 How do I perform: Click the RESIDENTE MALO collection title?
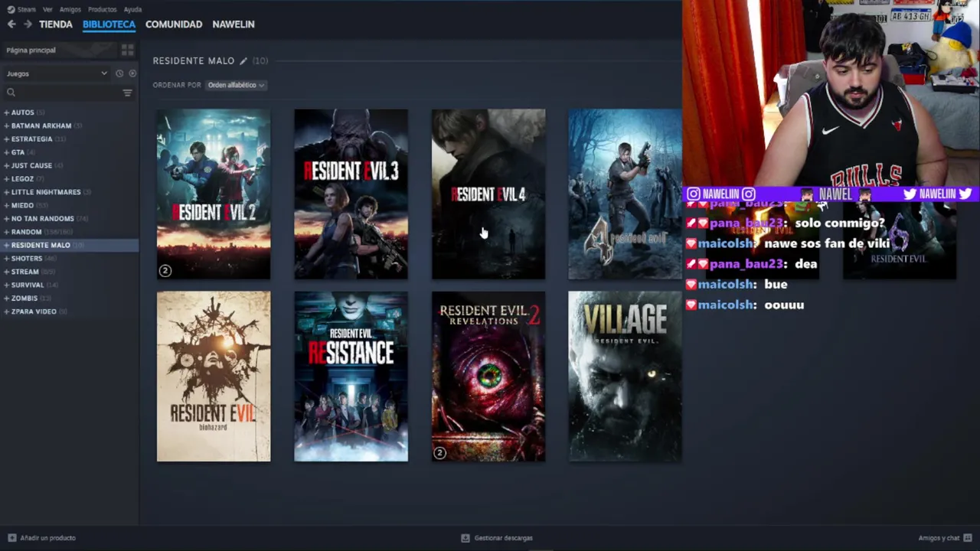tap(194, 60)
